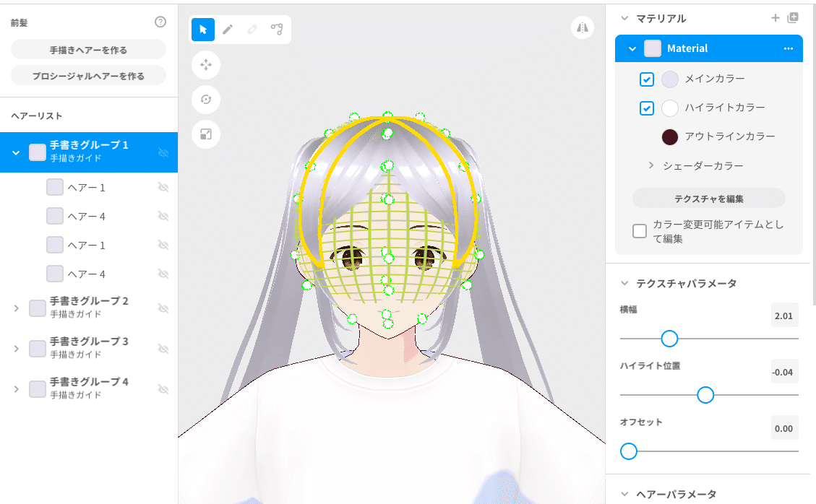The height and width of the screenshot is (504, 816).
Task: Select the 手書きグループ3 row
Action: click(x=89, y=349)
